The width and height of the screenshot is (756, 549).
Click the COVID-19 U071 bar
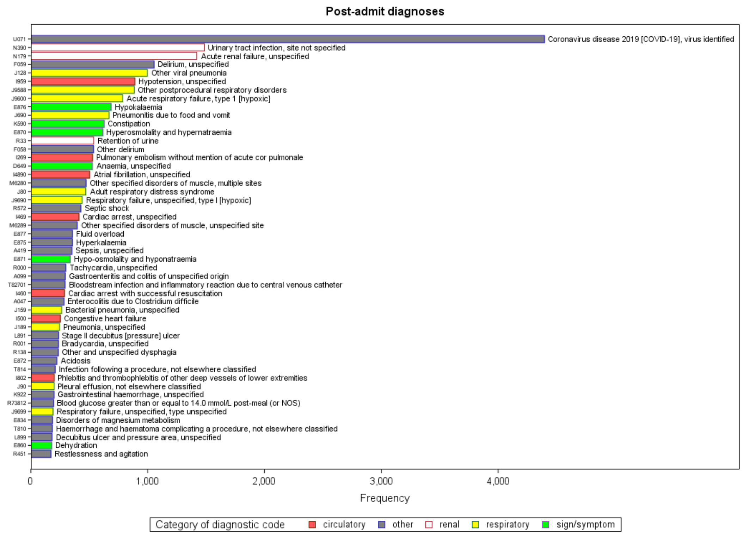[288, 39]
